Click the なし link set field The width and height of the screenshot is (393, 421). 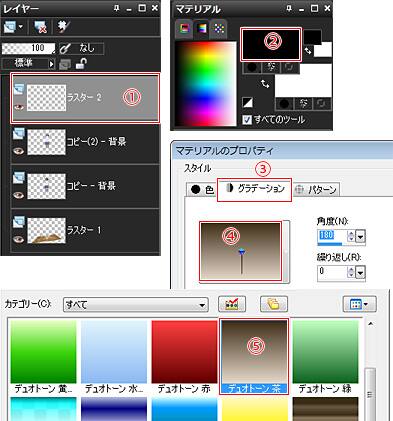click(x=87, y=48)
